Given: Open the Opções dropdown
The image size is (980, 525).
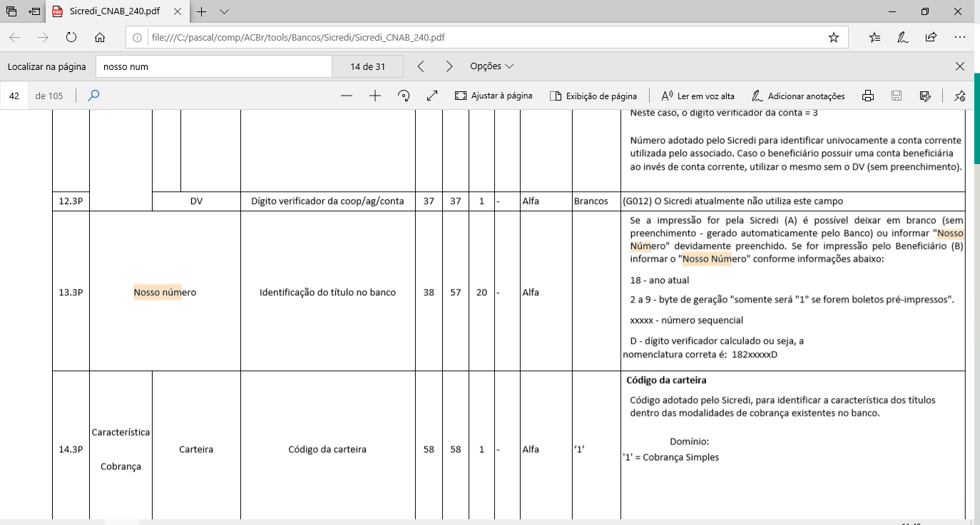Looking at the screenshot, I should (491, 66).
